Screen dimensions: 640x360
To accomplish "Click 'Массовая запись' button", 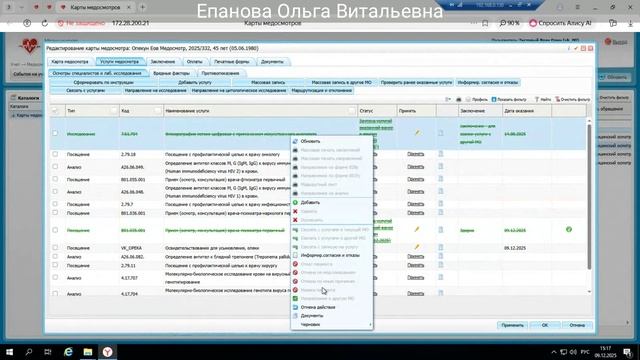I will pyautogui.click(x=268, y=82).
